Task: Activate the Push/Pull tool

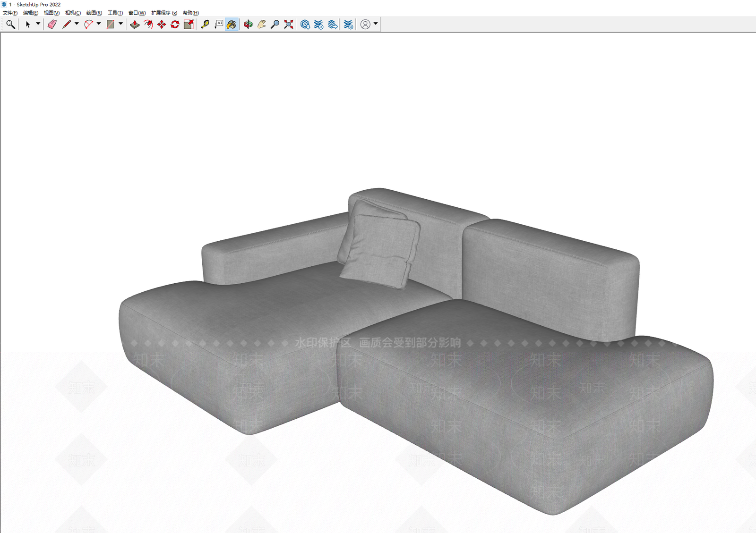Action: 135,25
